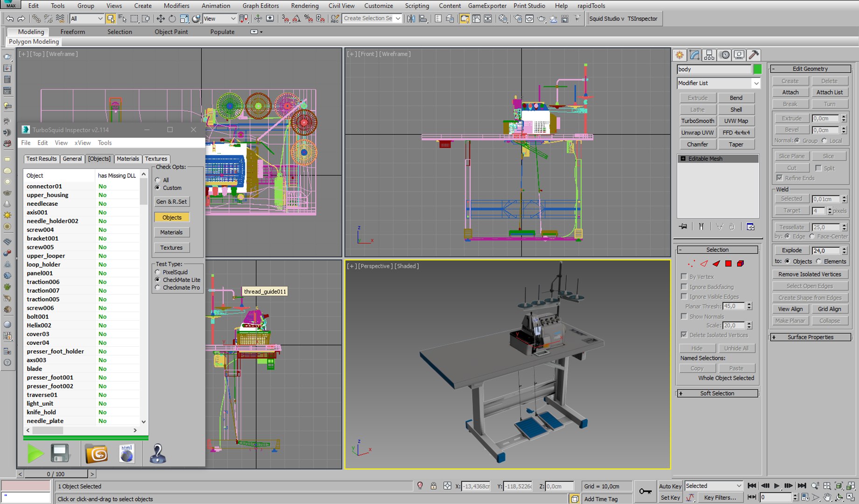Screen dimensions: 859x504
Task: Open the html report icon in Inspector
Action: [127, 454]
